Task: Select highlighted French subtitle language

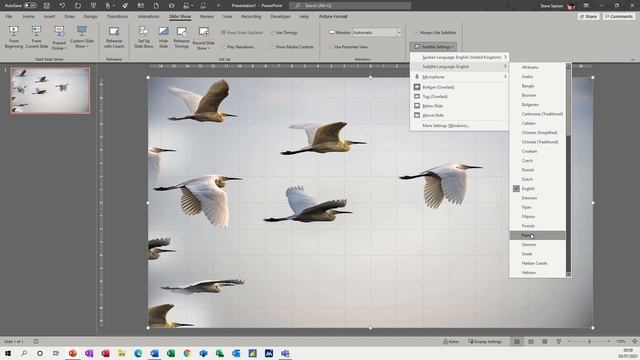Action: pyautogui.click(x=538, y=236)
